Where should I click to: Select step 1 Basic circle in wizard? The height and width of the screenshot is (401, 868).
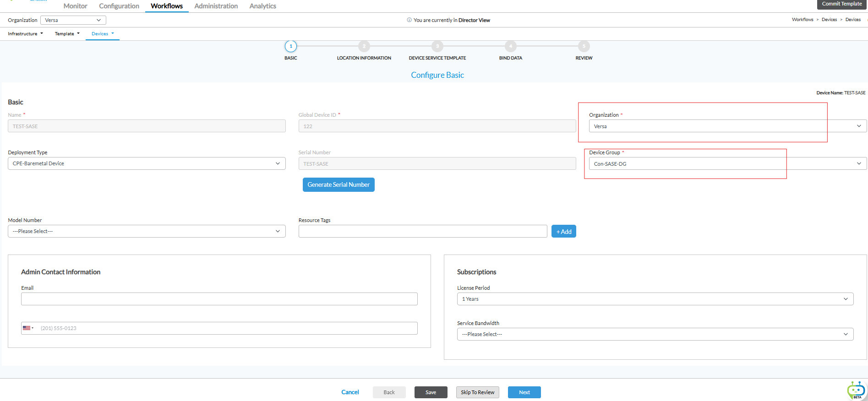(x=290, y=46)
